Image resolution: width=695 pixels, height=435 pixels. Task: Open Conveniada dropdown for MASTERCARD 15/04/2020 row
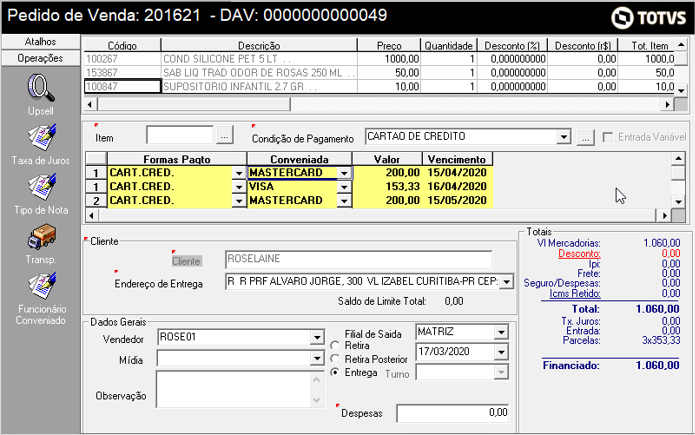tap(344, 173)
